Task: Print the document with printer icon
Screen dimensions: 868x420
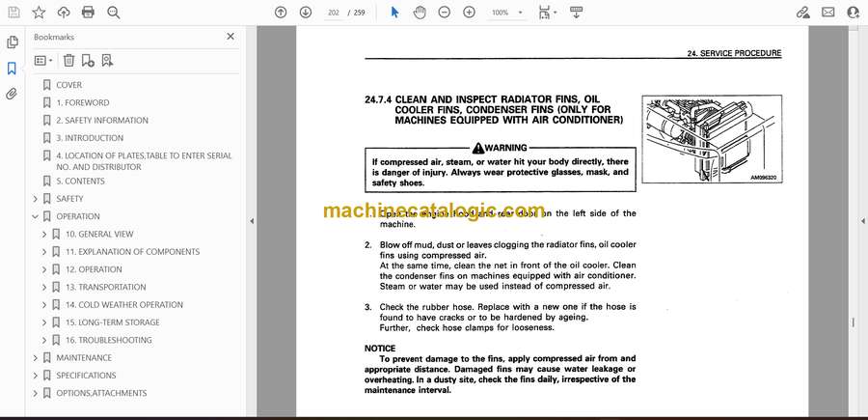Action: [x=88, y=13]
